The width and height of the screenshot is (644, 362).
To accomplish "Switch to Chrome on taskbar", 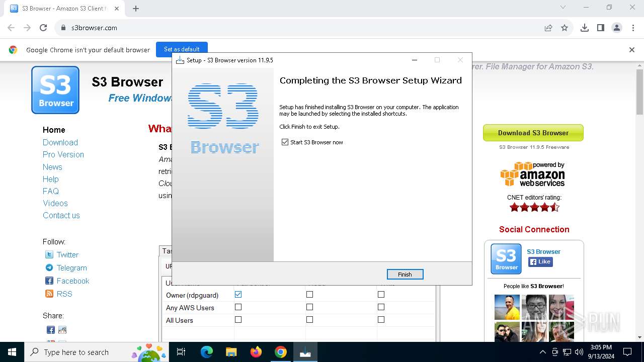I will 280,352.
